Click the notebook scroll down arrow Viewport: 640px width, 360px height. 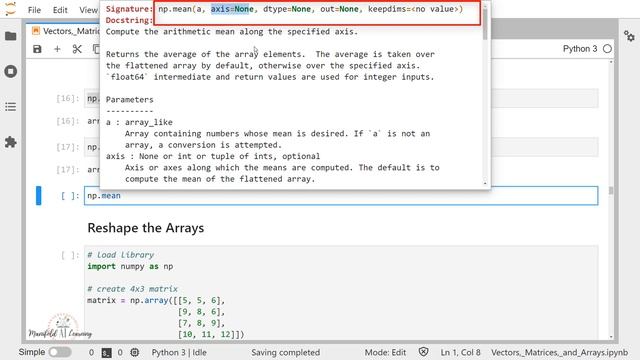coord(611,337)
